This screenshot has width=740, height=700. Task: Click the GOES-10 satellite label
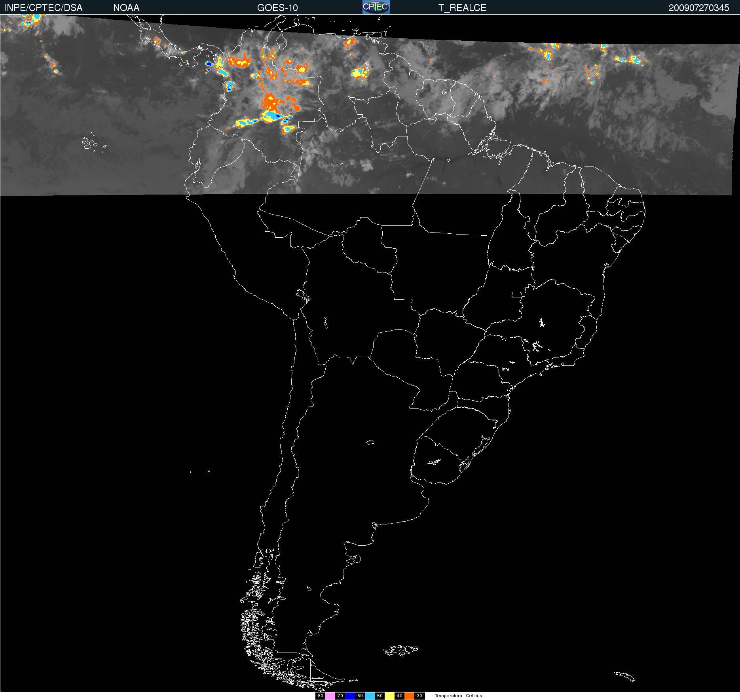click(277, 8)
